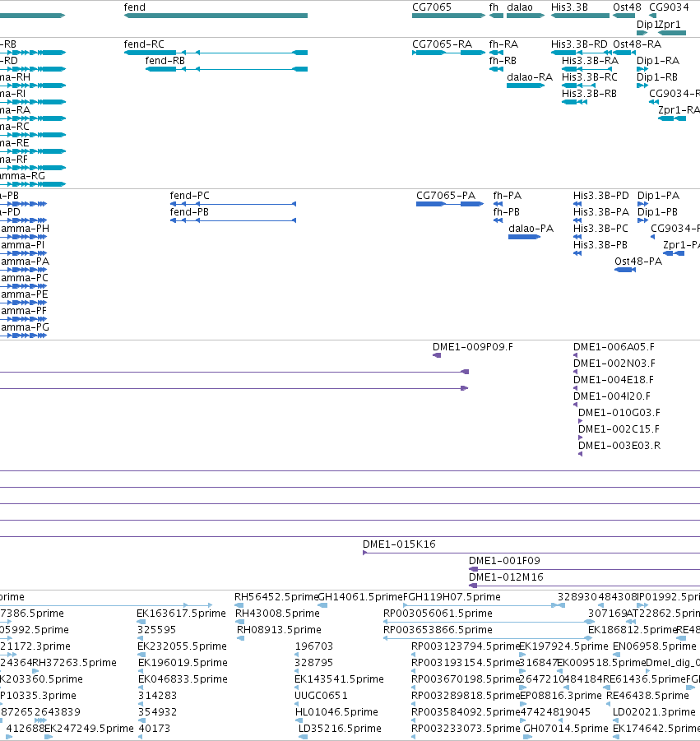The height and width of the screenshot is (741, 700).
Task: Click the DME1-009P09.F feature
Action: pos(437,355)
